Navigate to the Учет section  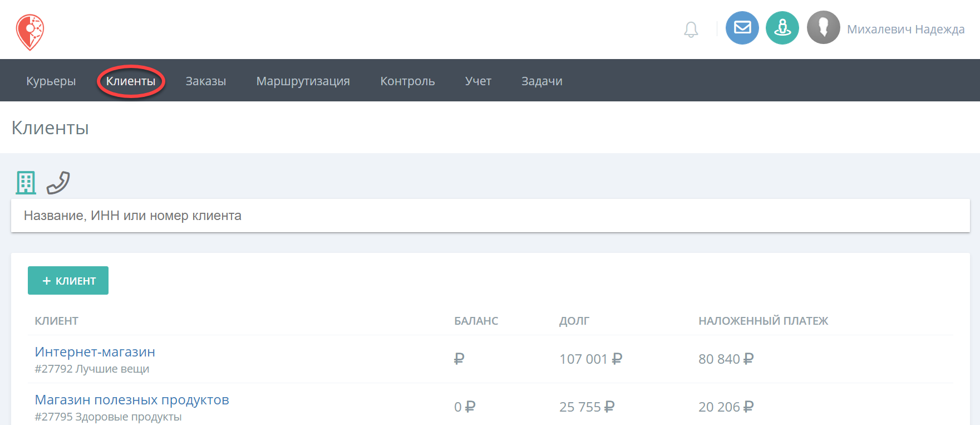[x=478, y=81]
